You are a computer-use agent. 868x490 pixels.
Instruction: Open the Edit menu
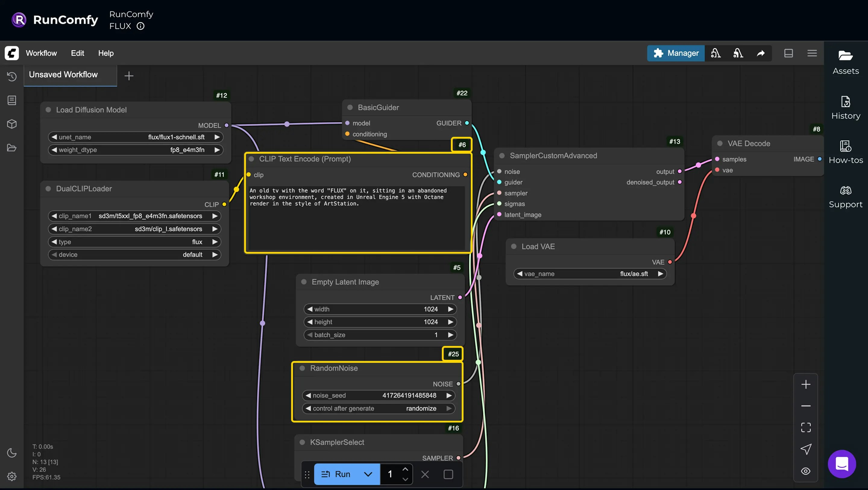(x=77, y=53)
